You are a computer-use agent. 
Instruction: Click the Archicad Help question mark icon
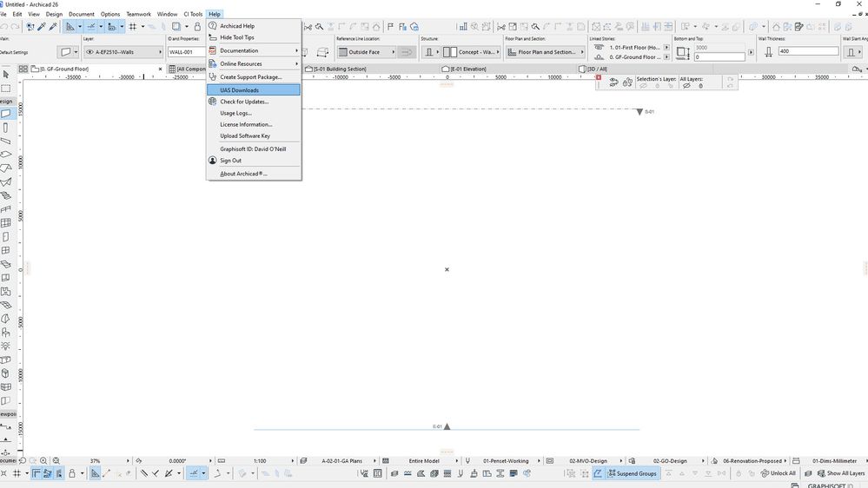(x=212, y=25)
